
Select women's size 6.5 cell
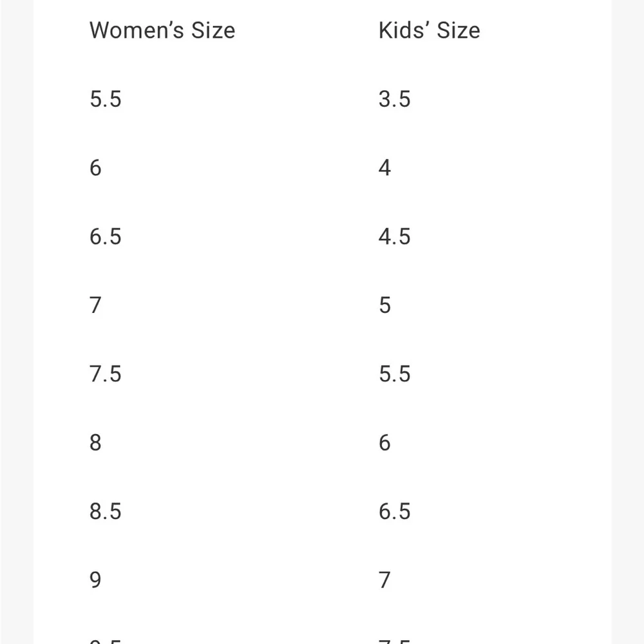tap(106, 236)
